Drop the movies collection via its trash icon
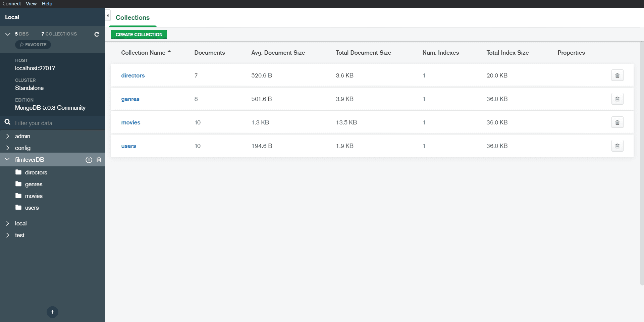644x322 pixels. (617, 122)
